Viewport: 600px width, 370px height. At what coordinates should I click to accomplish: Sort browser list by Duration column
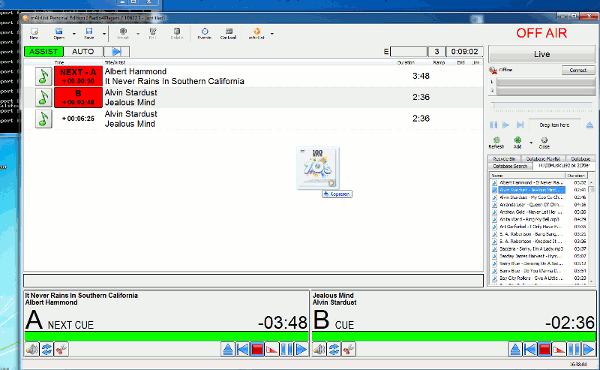click(x=576, y=175)
